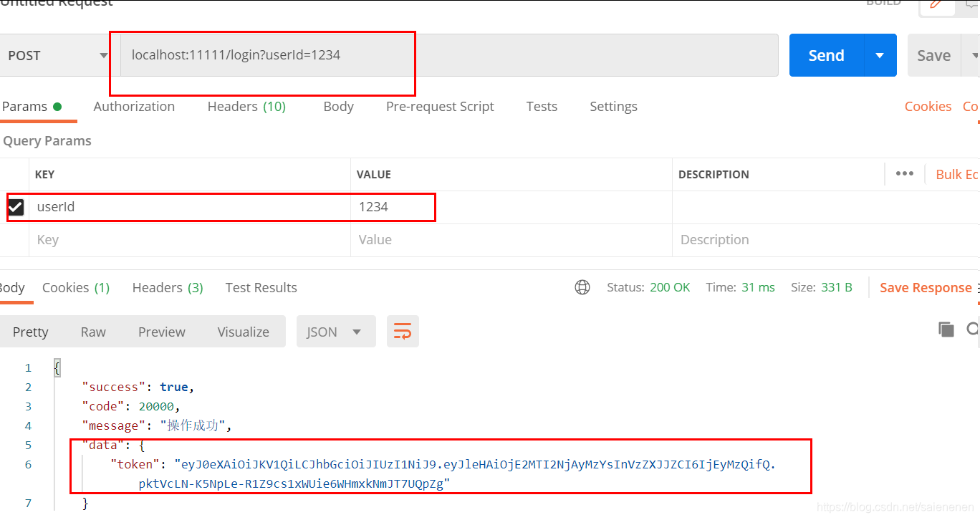Open the response Headers (3) tab

click(x=168, y=288)
